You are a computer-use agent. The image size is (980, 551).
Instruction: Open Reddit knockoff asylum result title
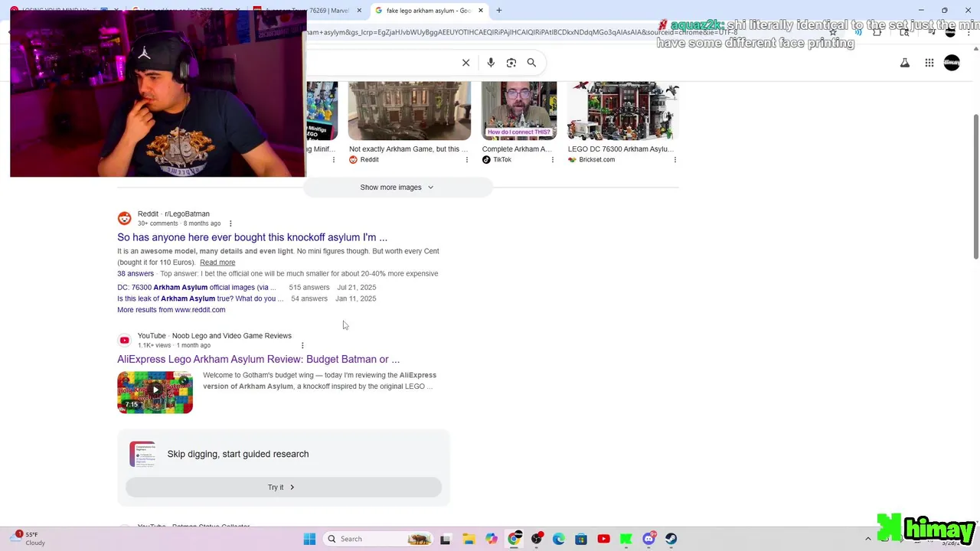[252, 237]
